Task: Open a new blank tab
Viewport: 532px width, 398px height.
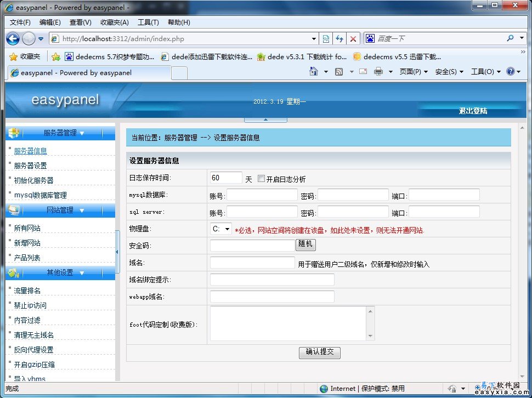Action: (x=179, y=73)
